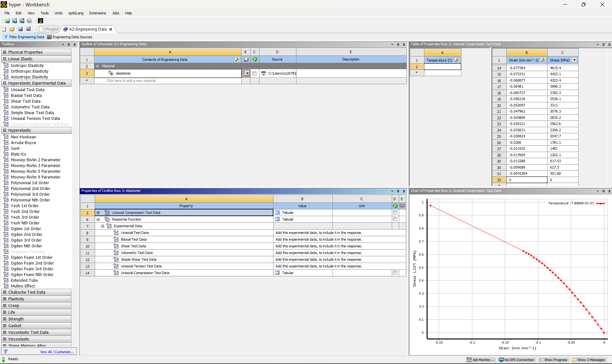Click the optiSLang icon in the toolbar
This screenshot has width=612, height=364.
[x=41, y=21]
